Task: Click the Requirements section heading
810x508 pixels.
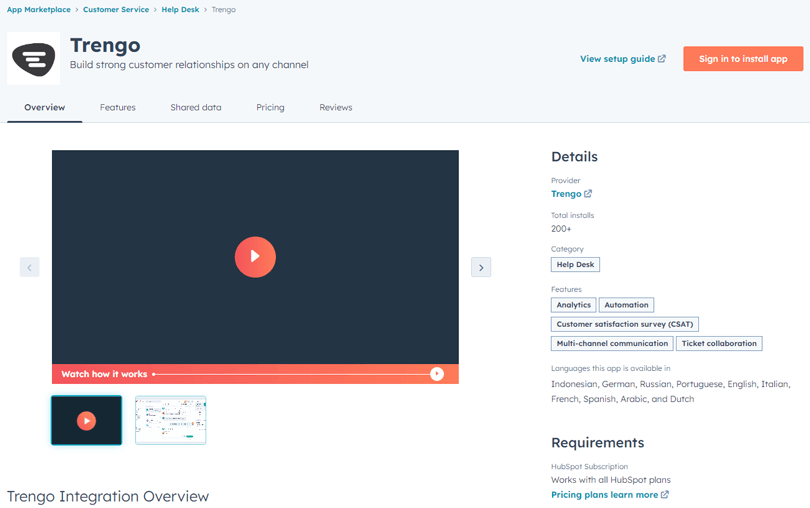Action: pos(598,443)
